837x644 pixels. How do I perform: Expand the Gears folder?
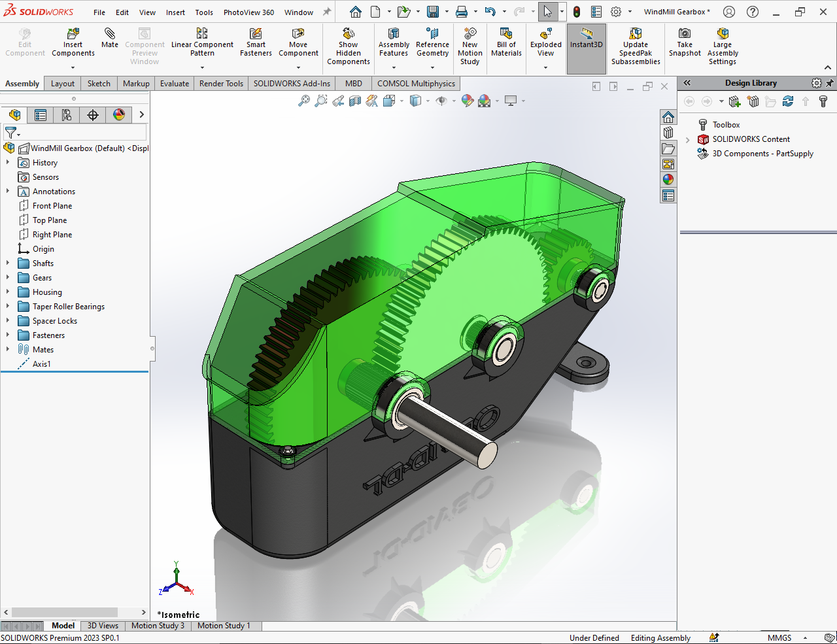[8, 278]
